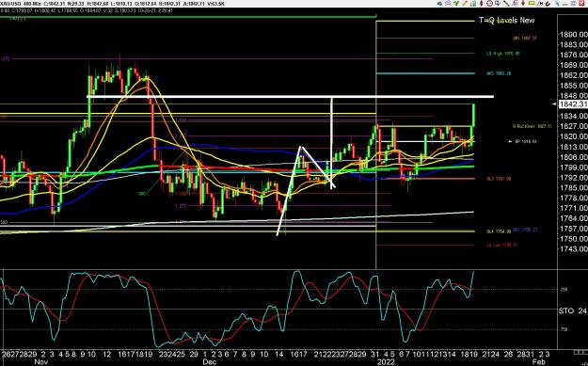
Task: Click the 1862.00 price axis label
Action: [x=574, y=75]
